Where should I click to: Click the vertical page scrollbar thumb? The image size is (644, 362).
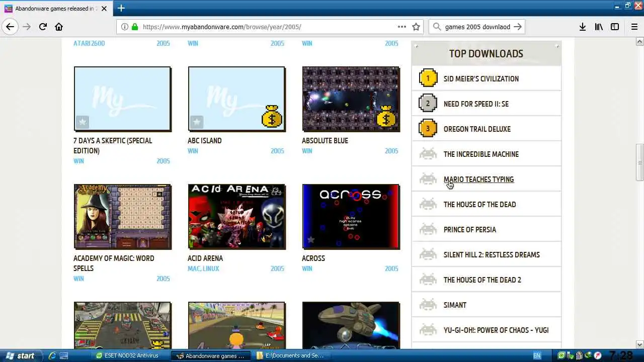click(639, 162)
